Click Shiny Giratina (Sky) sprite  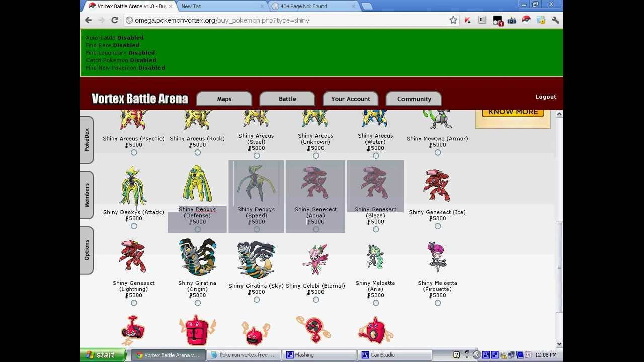(256, 259)
